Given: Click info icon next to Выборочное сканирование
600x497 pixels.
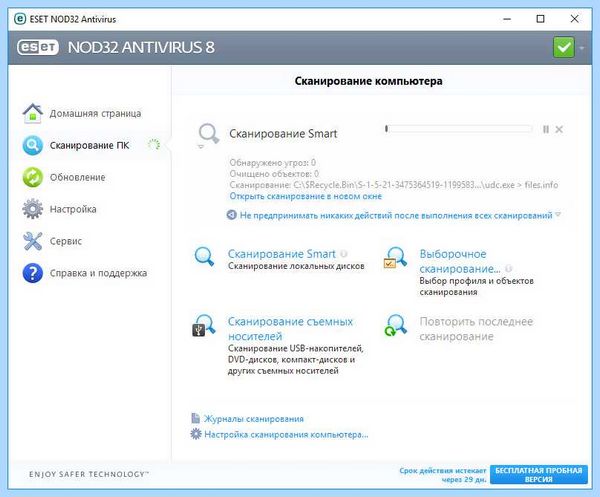Looking at the screenshot, I should (x=508, y=269).
